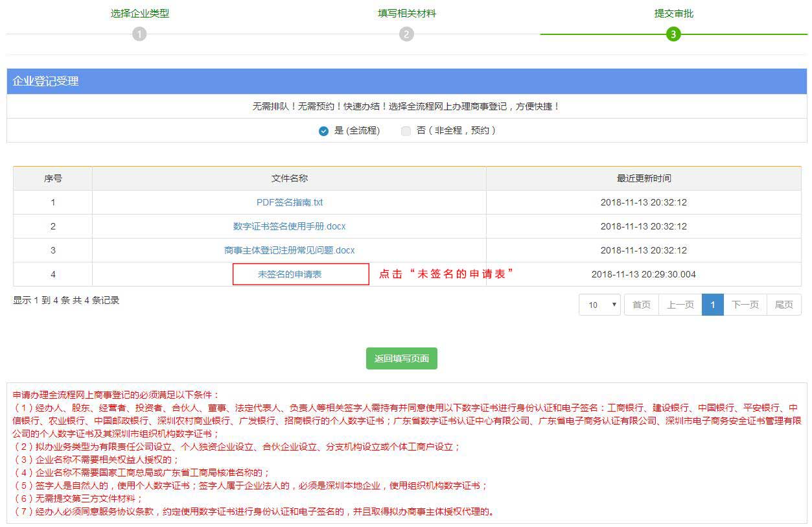Screen dimensions: 812x527
Task: Click the green step 3 circle
Action: coord(674,34)
